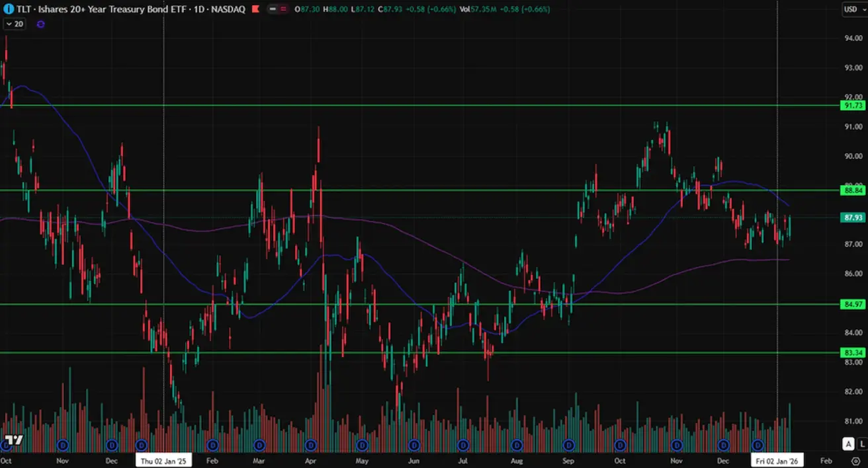Select the green 91.73 price level label
The image size is (868, 468).
(852, 106)
